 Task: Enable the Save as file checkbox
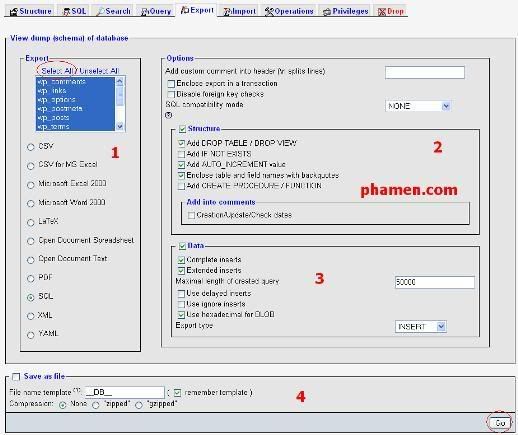click(x=16, y=377)
